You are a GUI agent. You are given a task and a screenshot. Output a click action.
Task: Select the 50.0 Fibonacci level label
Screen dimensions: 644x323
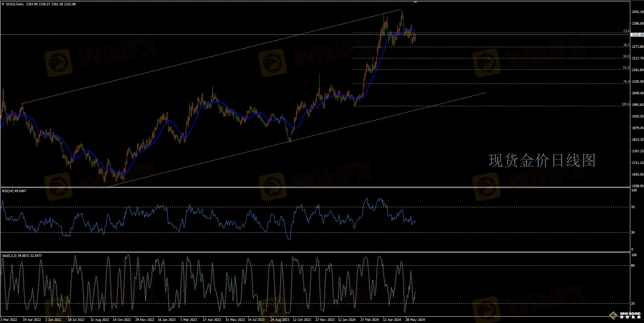coord(626,56)
